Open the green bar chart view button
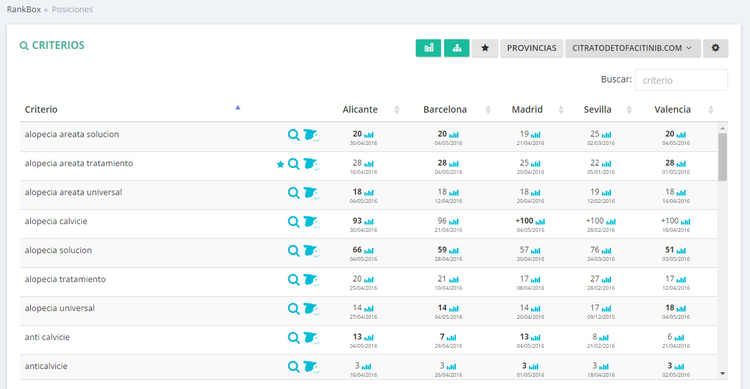Image resolution: width=750 pixels, height=389 pixels. [x=428, y=48]
